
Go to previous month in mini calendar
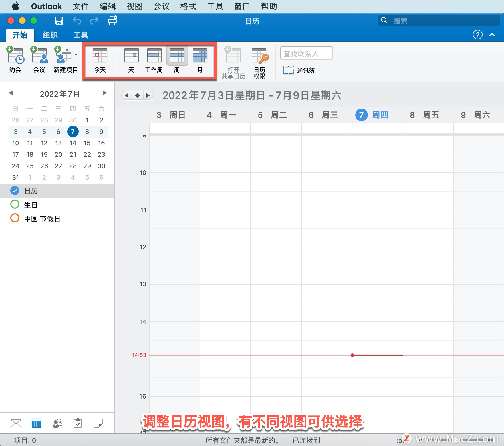[x=11, y=93]
